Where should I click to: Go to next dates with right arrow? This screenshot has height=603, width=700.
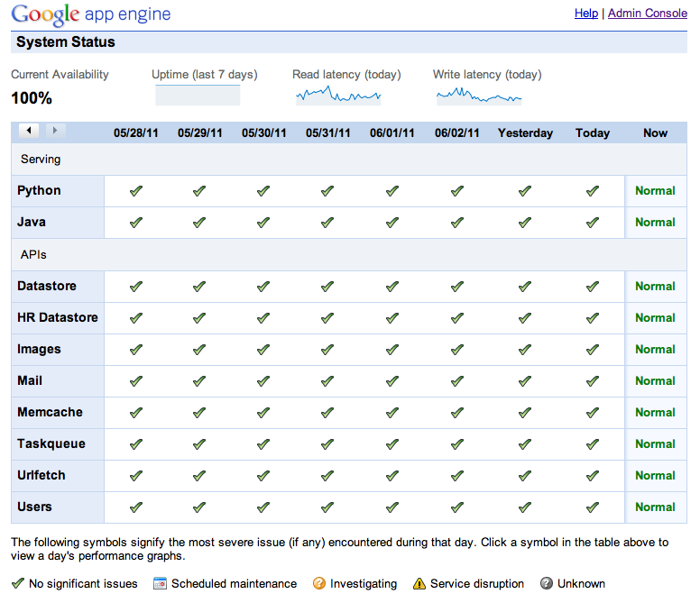tap(55, 131)
